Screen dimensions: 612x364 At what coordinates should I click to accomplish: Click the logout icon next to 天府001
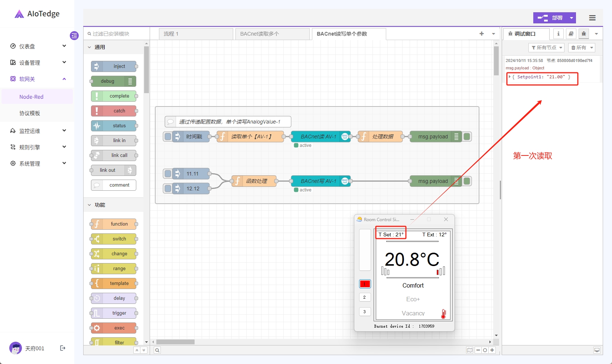(x=63, y=348)
